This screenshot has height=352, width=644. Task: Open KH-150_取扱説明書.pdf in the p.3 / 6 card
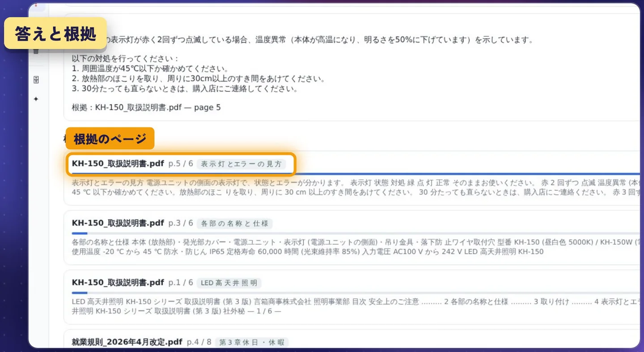(118, 223)
